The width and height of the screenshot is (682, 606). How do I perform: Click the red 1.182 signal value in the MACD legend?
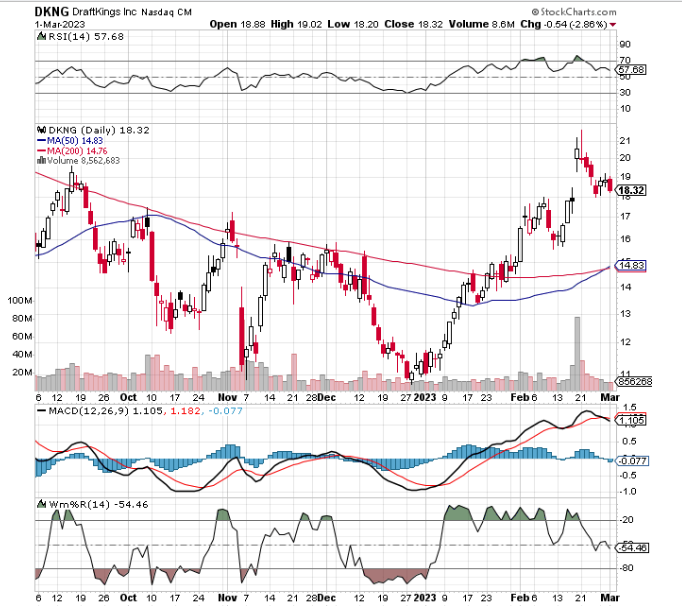(185, 411)
